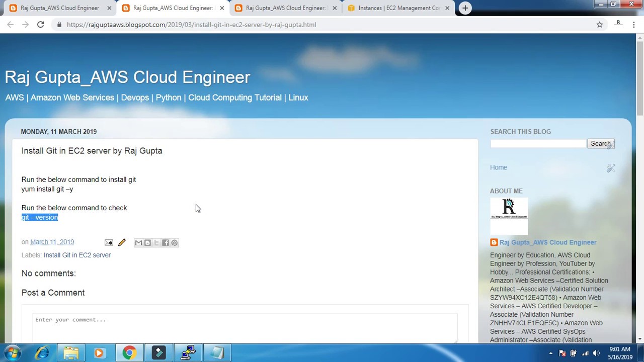The height and width of the screenshot is (362, 644).
Task: Open Windows Start menu
Action: tap(13, 353)
